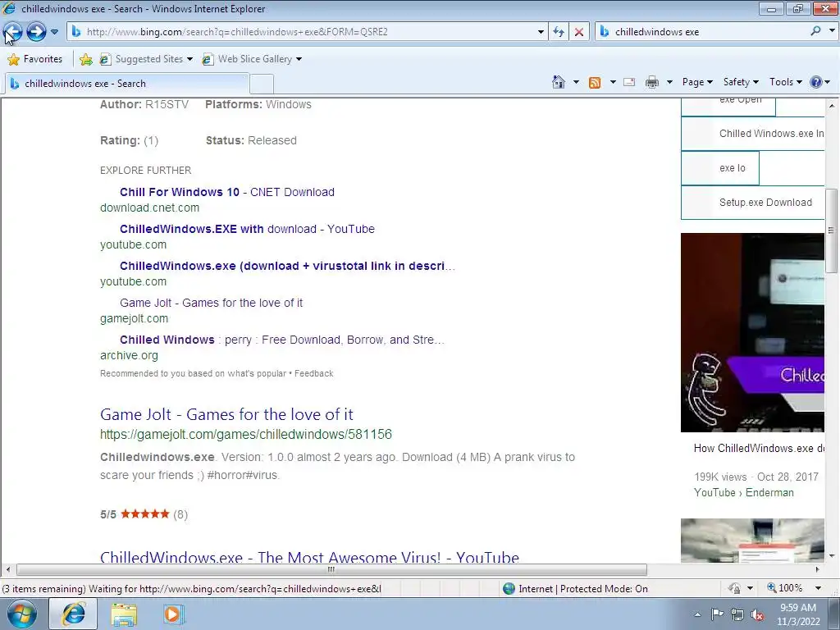Open Chill For Windows 10 CNET link
Image resolution: width=840 pixels, height=630 pixels.
[227, 192]
